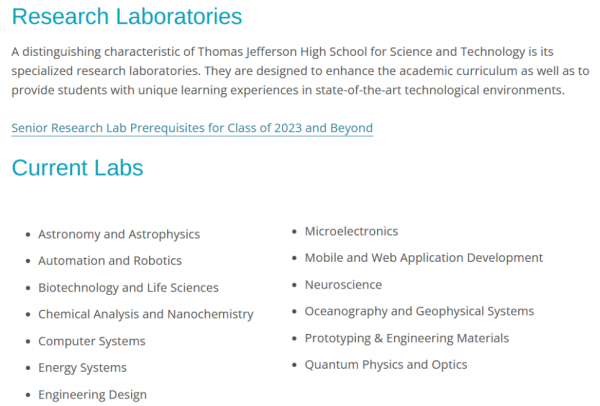This screenshot has height=406, width=600.
Task: Select Computer Systems lab entry
Action: [x=92, y=341]
